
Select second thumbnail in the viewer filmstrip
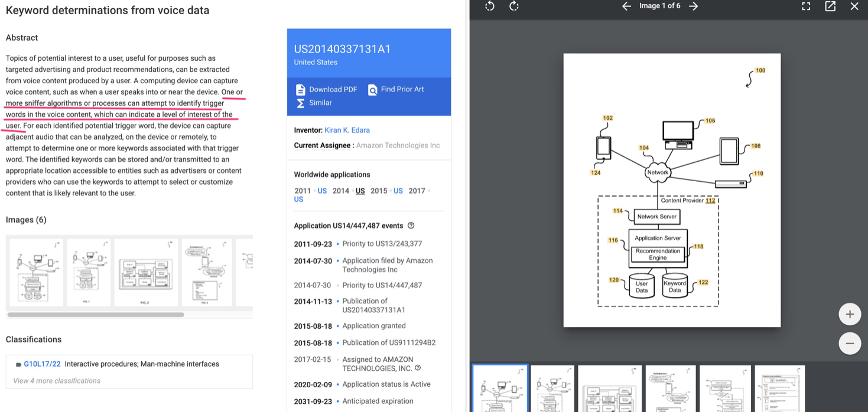tap(552, 388)
